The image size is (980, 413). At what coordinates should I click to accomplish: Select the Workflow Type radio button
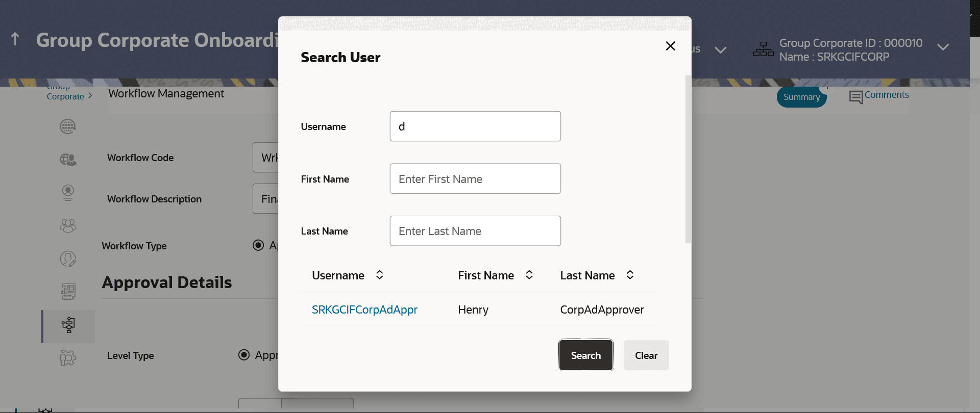258,245
